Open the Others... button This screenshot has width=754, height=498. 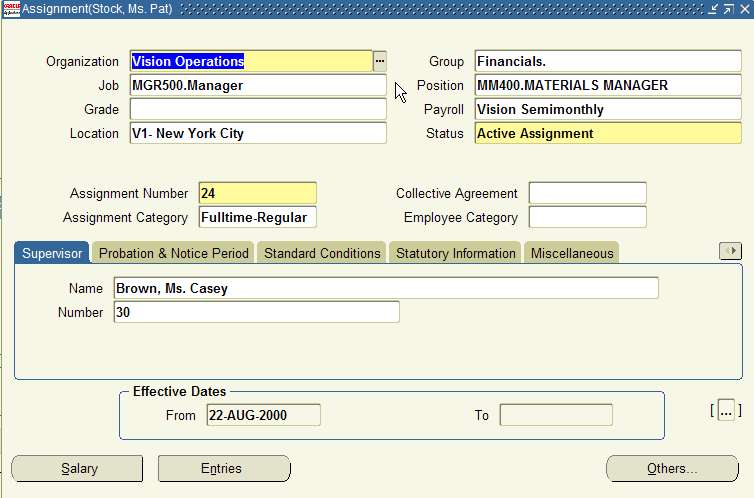coord(672,468)
